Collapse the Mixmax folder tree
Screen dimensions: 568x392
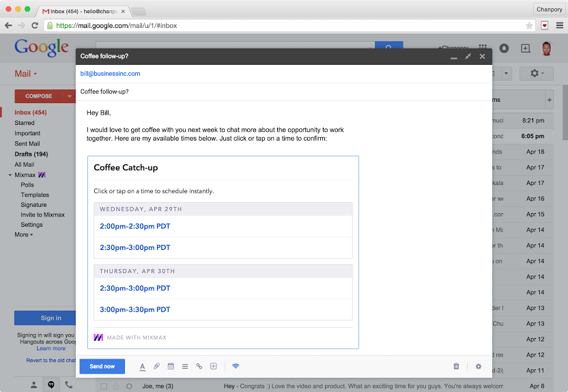point(10,175)
